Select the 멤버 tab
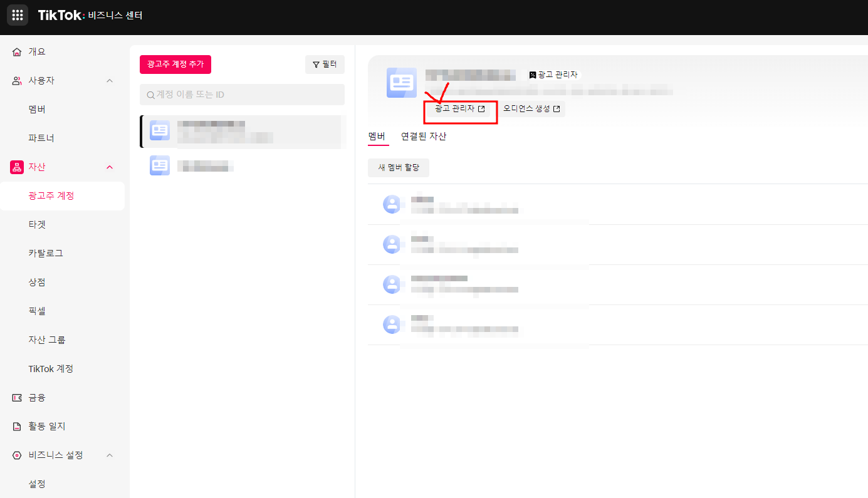868x498 pixels. click(x=376, y=136)
